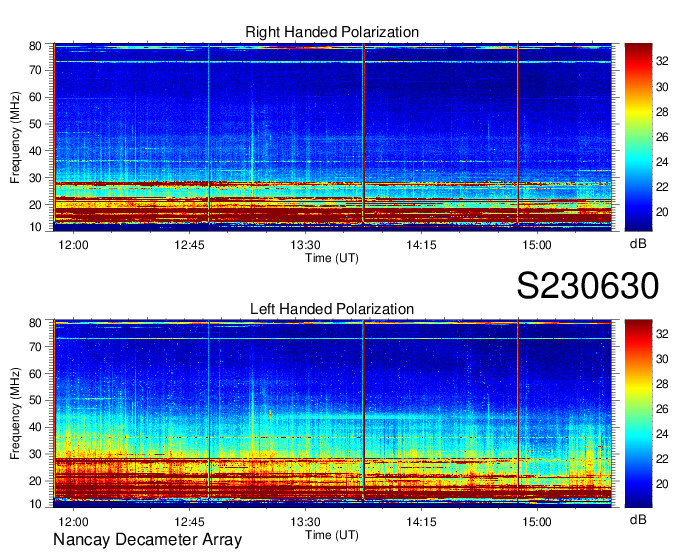Click the 26 value on Right Handed color bar

[662, 137]
